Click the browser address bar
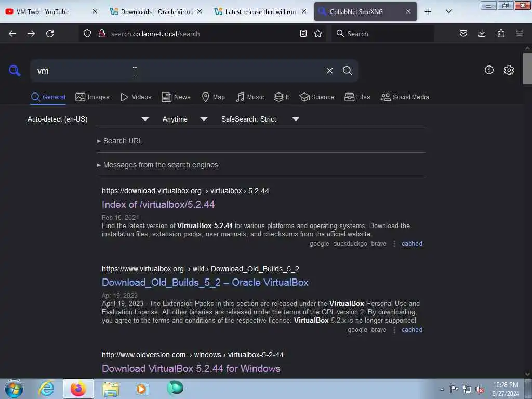This screenshot has width=532, height=399. (x=204, y=34)
